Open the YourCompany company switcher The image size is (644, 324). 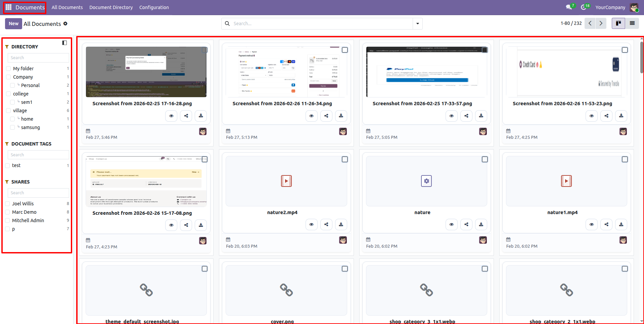[610, 7]
